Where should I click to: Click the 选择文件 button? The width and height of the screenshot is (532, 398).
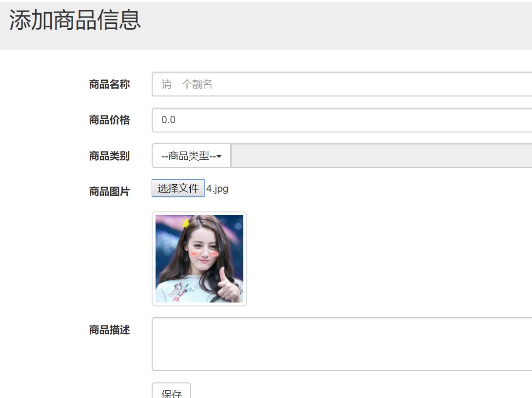pos(178,188)
